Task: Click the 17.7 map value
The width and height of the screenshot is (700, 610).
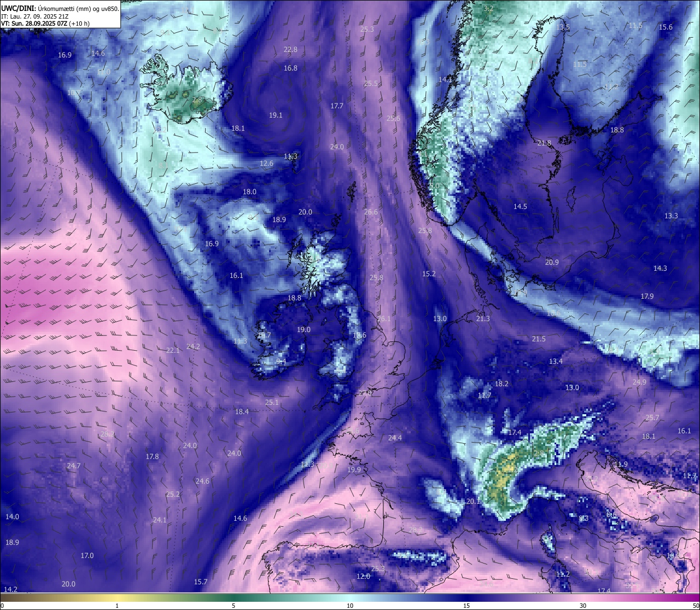Action: (337, 106)
